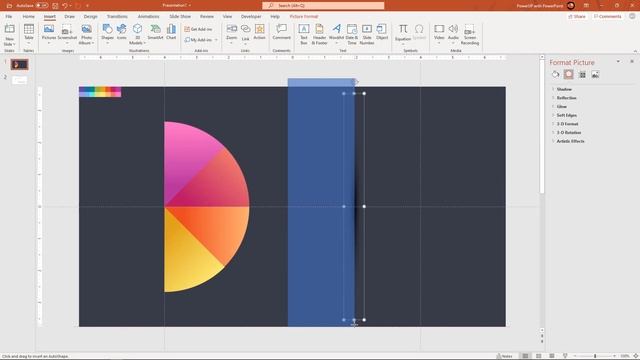
Task: Close the Format Picture pane
Action: tap(632, 61)
